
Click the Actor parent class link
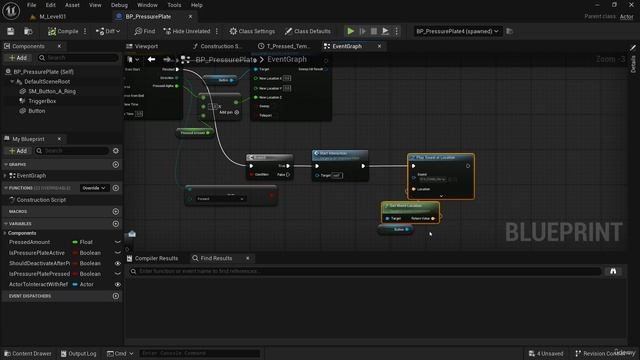(627, 17)
